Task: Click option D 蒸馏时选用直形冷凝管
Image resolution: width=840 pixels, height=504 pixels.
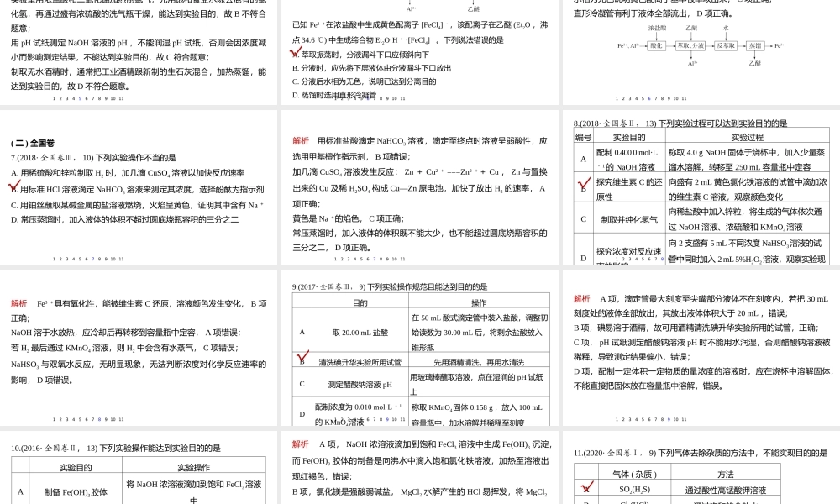Action: pos(334,95)
